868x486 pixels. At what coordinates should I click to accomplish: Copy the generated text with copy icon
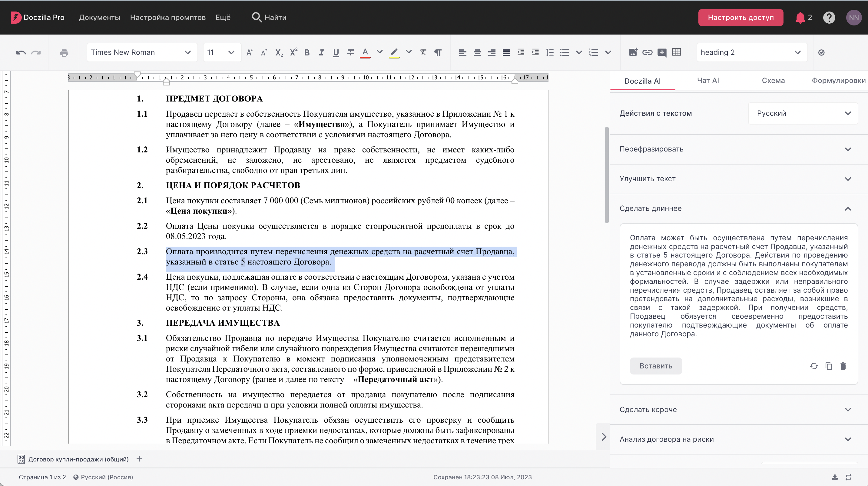[x=829, y=366]
